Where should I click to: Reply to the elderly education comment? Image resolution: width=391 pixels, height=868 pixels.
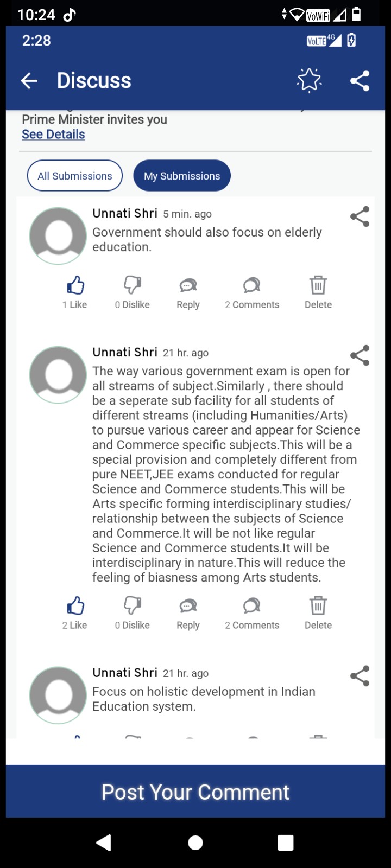point(188,292)
